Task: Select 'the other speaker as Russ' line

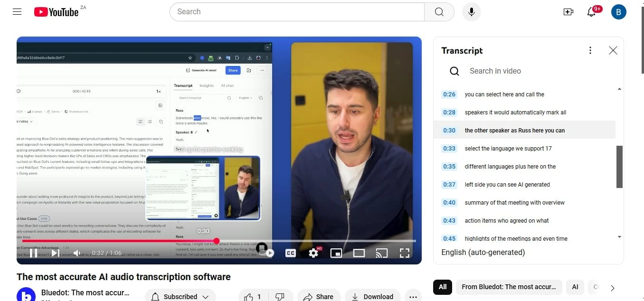Action: pyautogui.click(x=524, y=131)
